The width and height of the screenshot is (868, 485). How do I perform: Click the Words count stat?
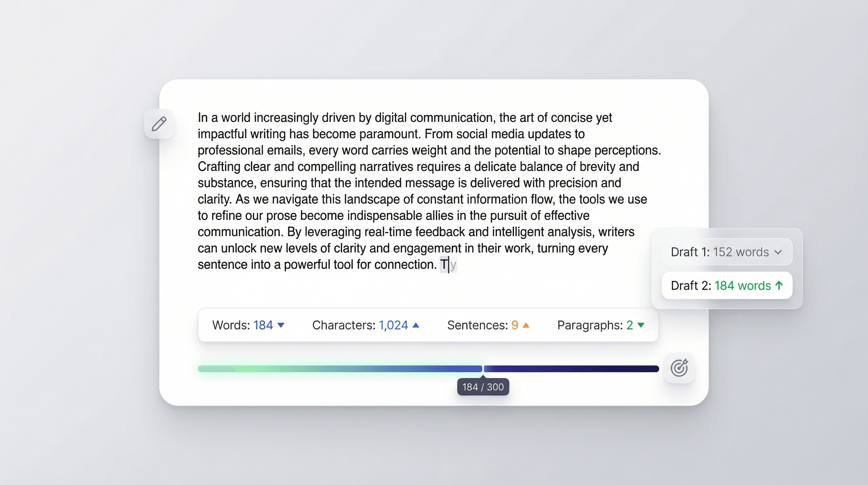pos(243,325)
